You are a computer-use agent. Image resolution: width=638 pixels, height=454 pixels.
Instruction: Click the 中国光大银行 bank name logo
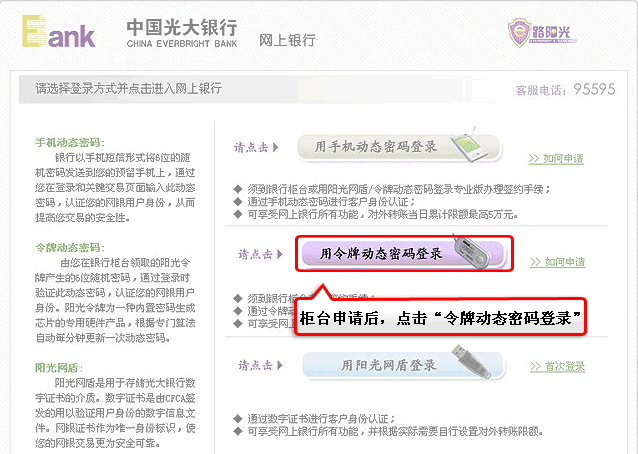pyautogui.click(x=182, y=33)
